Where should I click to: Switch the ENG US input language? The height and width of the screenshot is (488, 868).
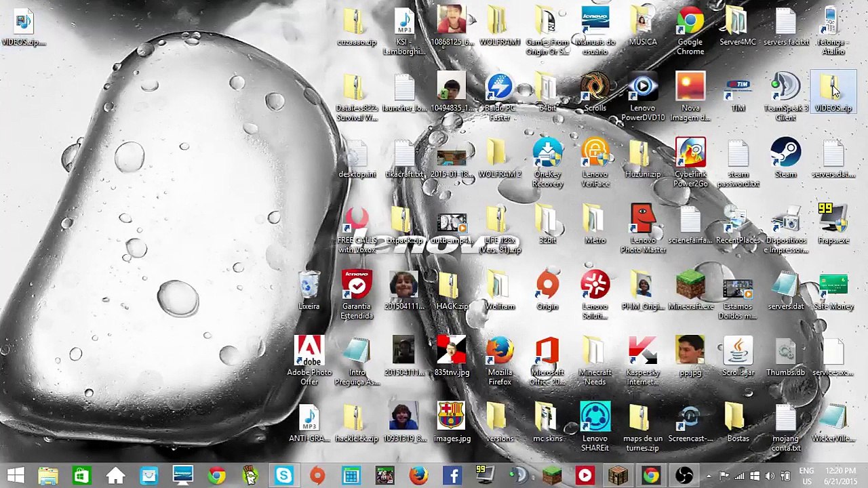point(806,475)
